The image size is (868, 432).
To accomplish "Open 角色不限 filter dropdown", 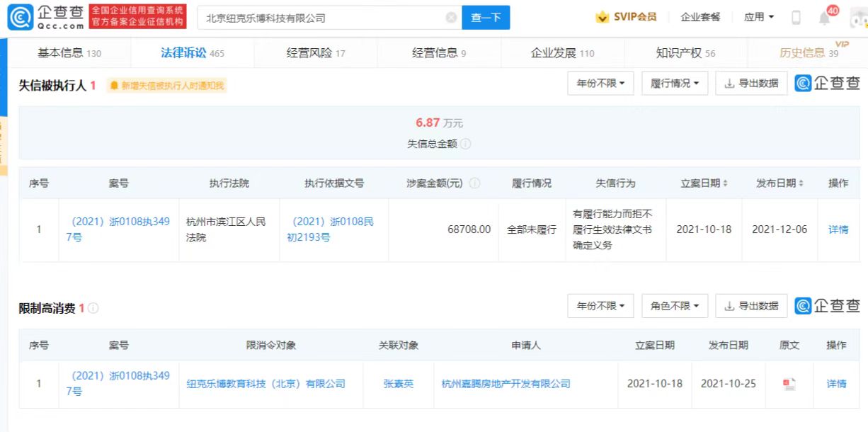I will [x=674, y=306].
